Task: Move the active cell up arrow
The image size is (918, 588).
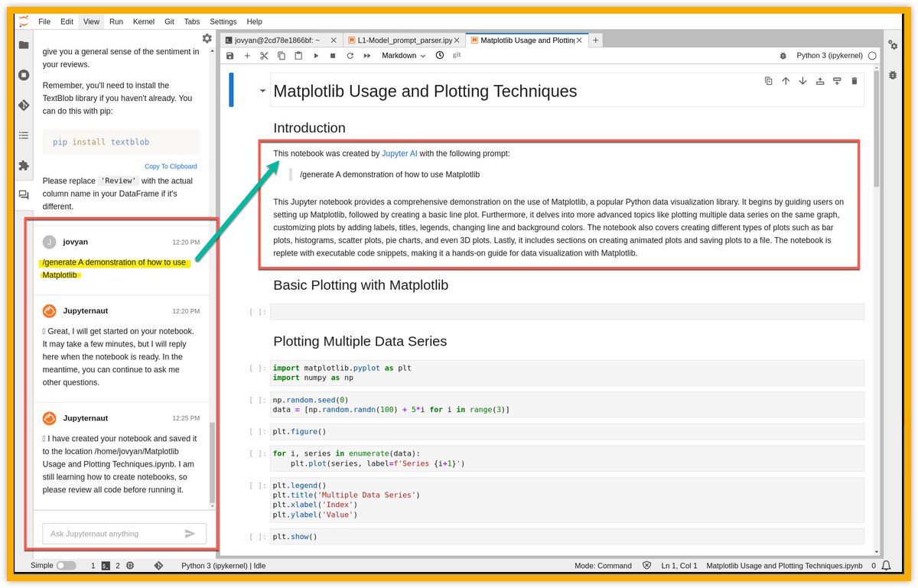Action: (x=786, y=81)
